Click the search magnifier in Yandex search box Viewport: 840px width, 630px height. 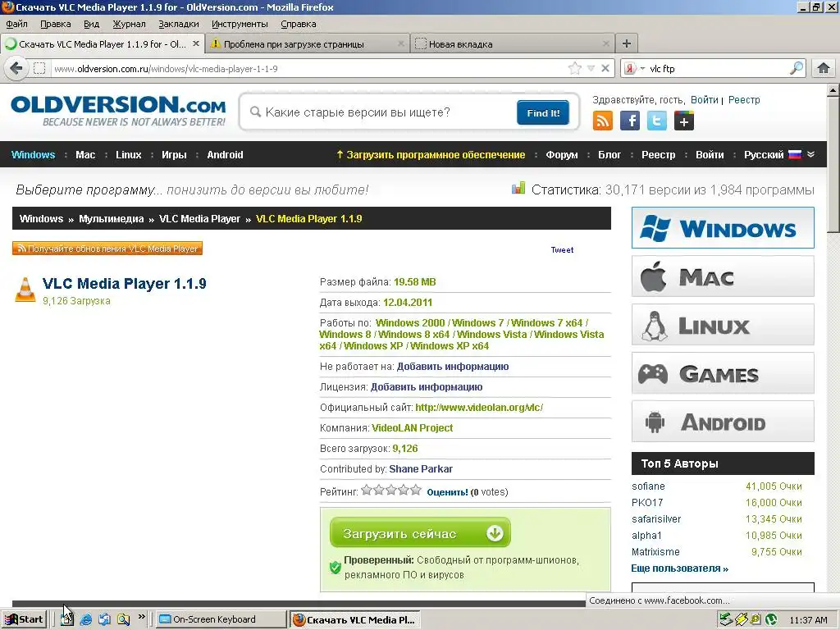point(797,68)
